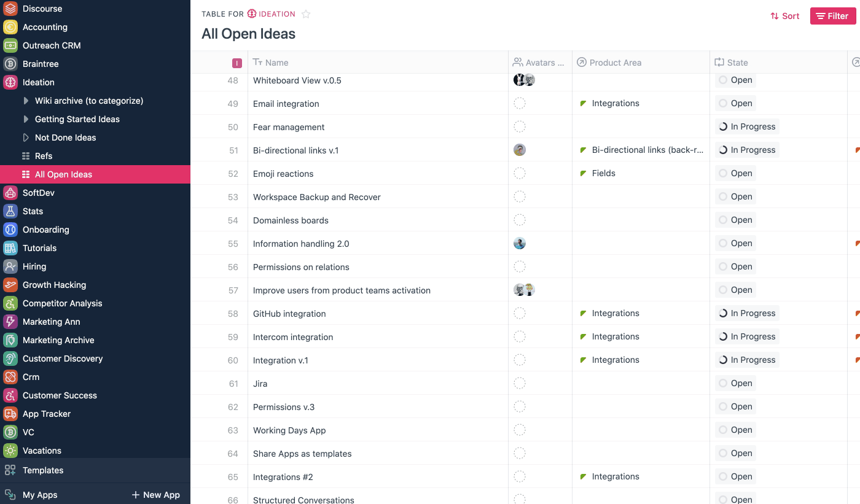Open the Accounting app icon in sidebar
This screenshot has width=860, height=504.
click(x=10, y=27)
